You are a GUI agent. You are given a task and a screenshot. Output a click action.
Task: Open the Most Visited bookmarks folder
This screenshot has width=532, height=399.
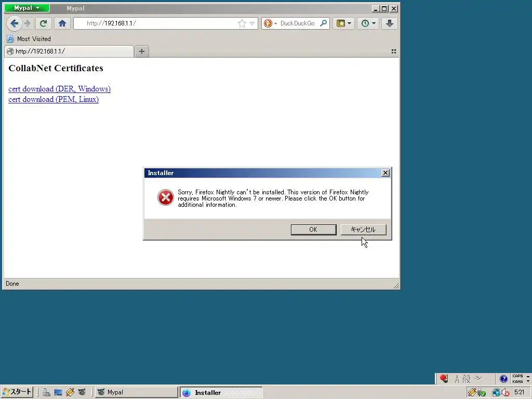point(29,38)
